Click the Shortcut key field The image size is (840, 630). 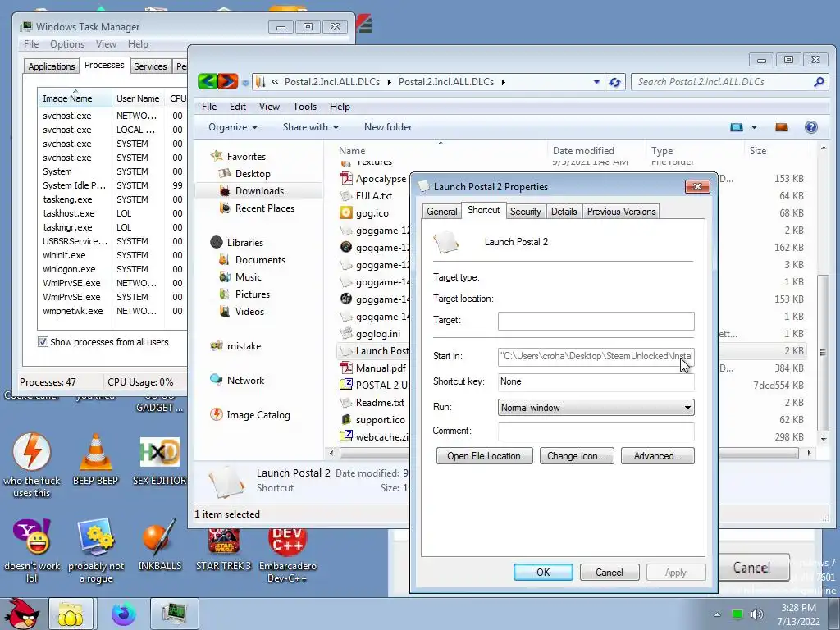[x=596, y=381]
